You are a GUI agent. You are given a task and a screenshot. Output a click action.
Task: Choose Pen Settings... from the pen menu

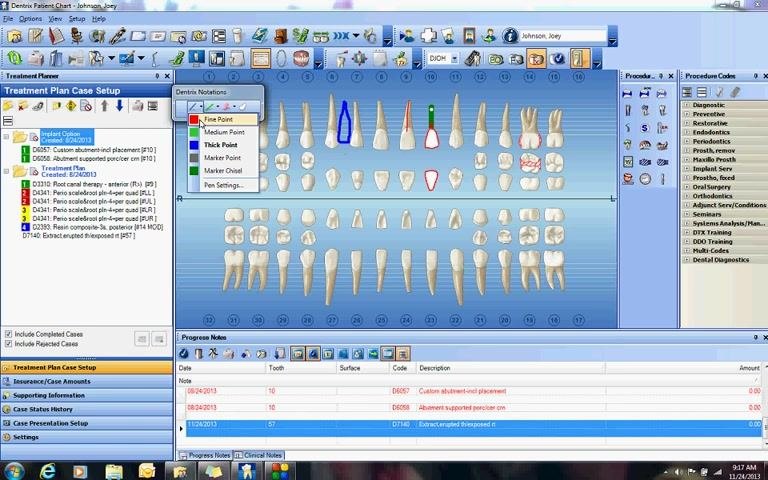[x=223, y=185]
